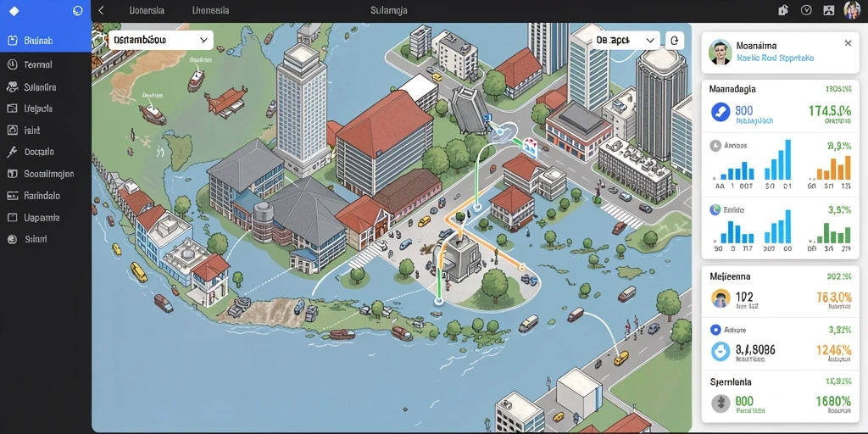Click the back arrow in top bar
Viewport: 868px width, 434px height.
point(102,10)
